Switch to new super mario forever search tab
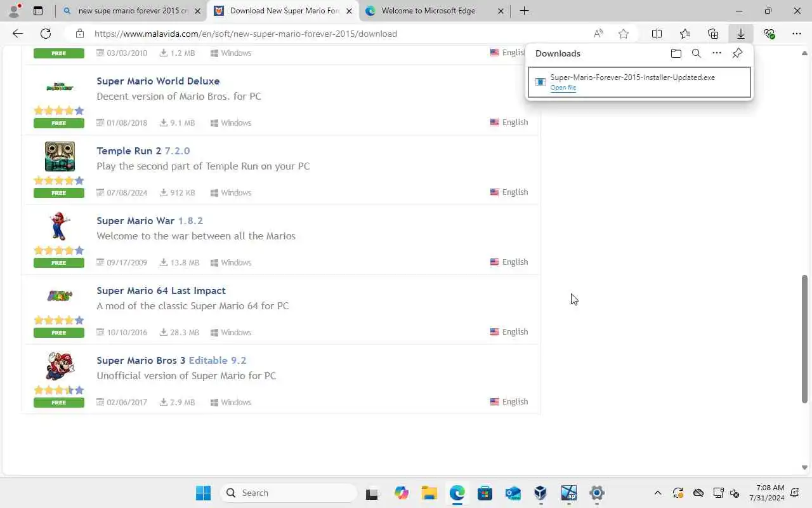The height and width of the screenshot is (508, 812). tap(132, 11)
